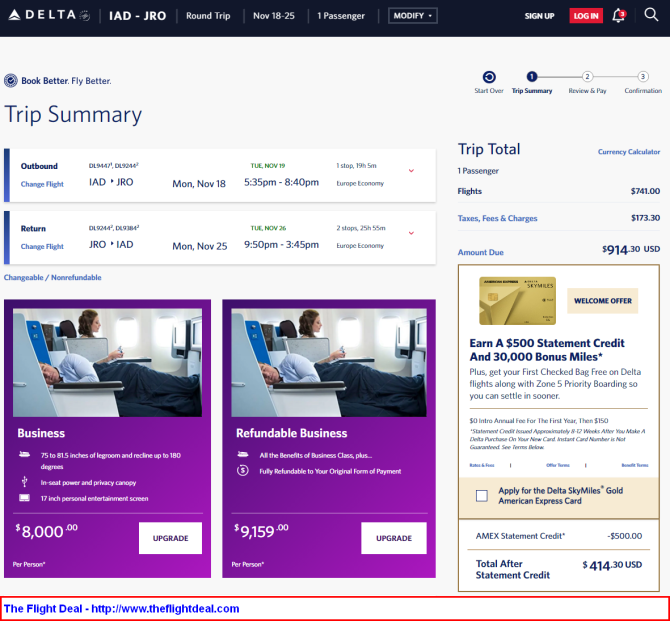Click the Refundable Business cabin photo
Viewport: 670px width, 621px height.
tap(329, 362)
